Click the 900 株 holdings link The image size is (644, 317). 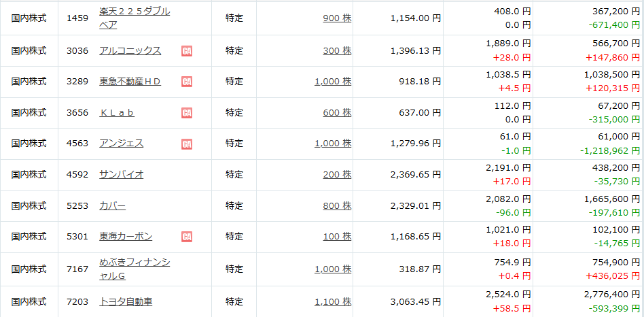click(337, 18)
